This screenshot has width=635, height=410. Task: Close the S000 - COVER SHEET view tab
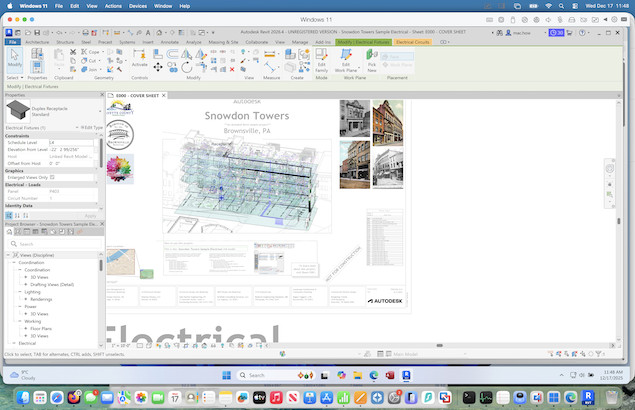[x=162, y=95]
